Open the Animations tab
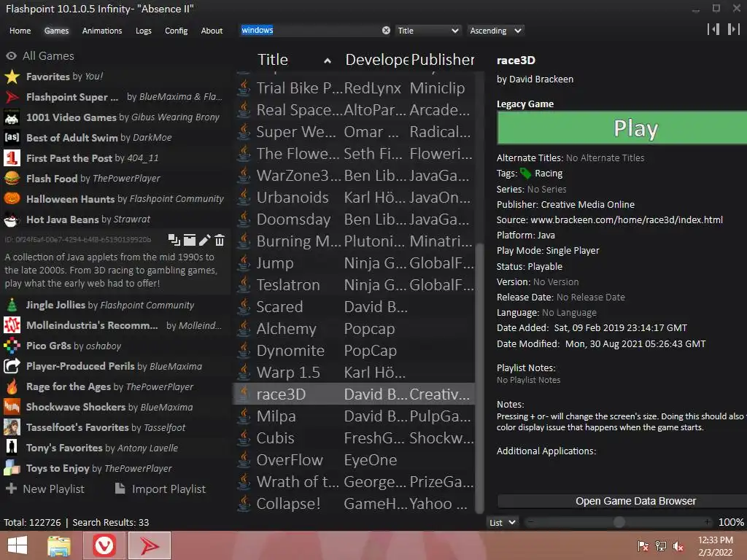The image size is (747, 560). point(102,31)
